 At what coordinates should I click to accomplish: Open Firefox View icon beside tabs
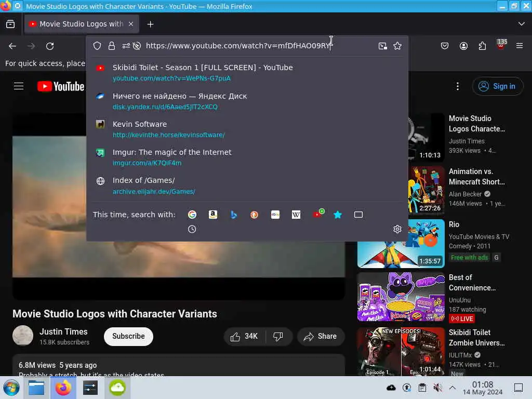click(x=10, y=24)
